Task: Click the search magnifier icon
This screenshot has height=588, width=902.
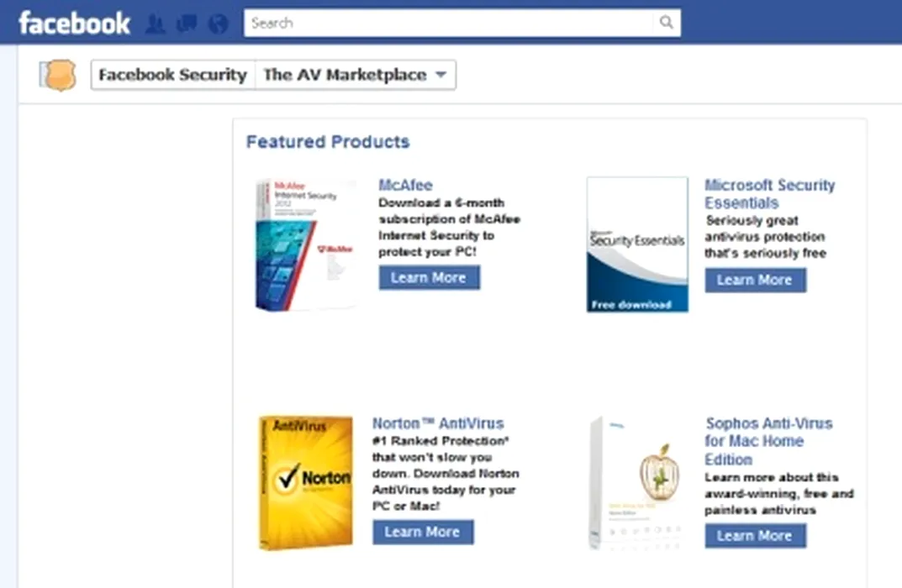Action: click(666, 23)
